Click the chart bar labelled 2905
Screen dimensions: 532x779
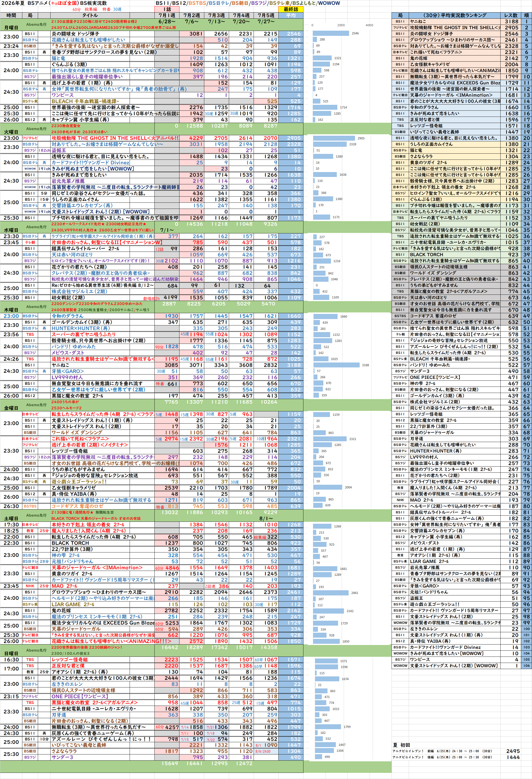pyautogui.click(x=334, y=138)
